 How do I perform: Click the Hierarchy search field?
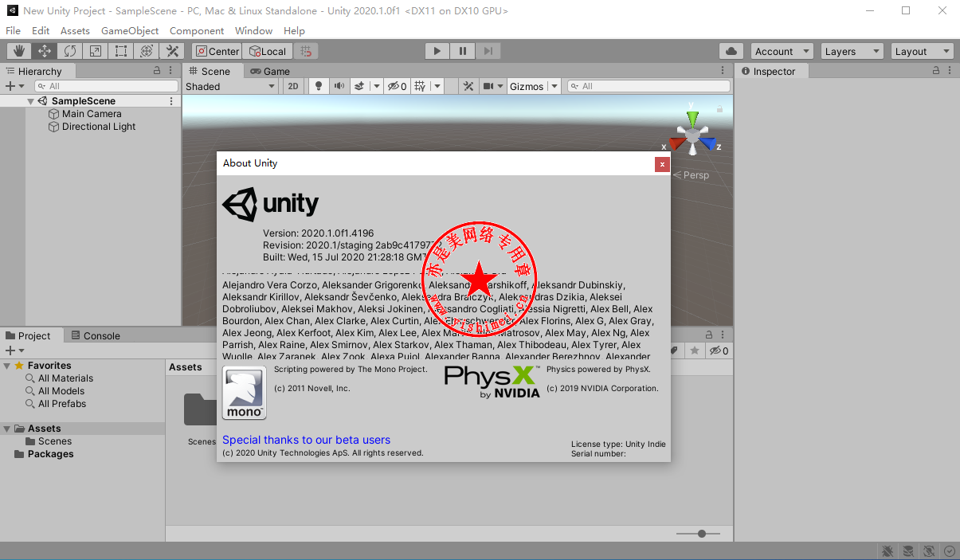(107, 86)
